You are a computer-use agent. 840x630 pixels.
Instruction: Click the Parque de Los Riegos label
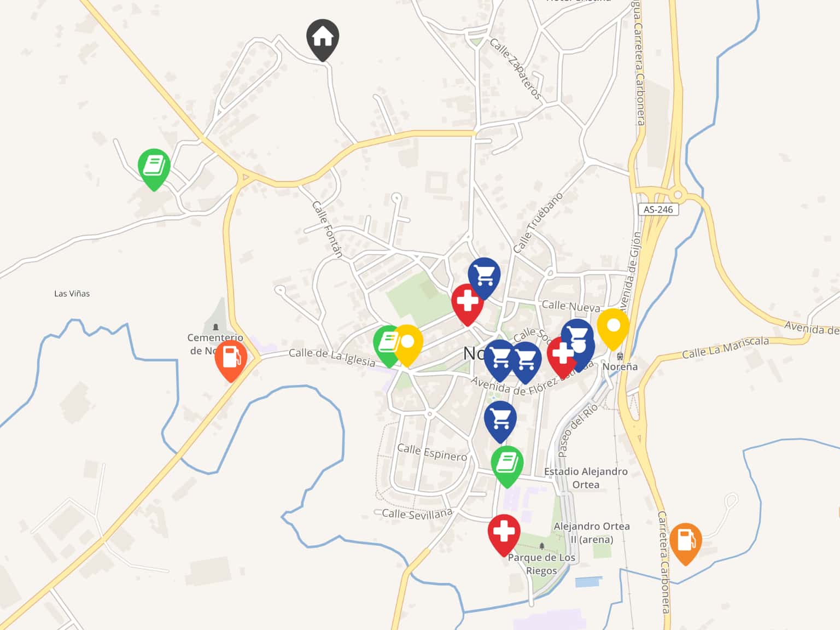(x=541, y=564)
